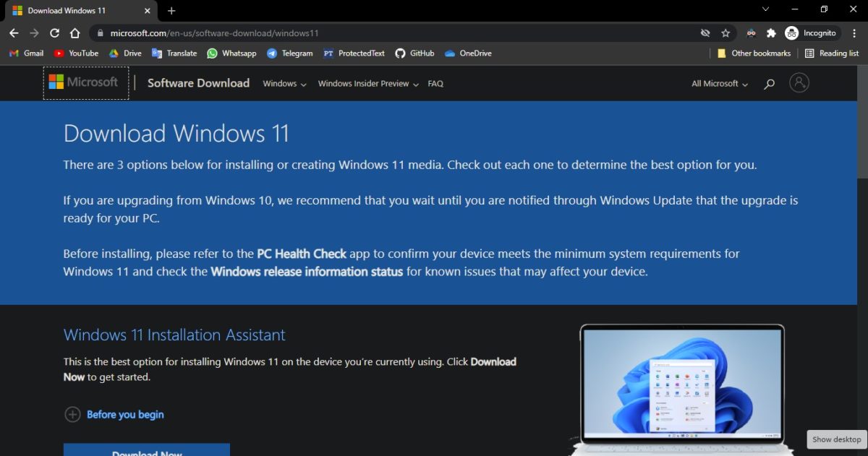Click the Download Windows 11 page heading
Image resolution: width=868 pixels, height=456 pixels.
tap(176, 134)
